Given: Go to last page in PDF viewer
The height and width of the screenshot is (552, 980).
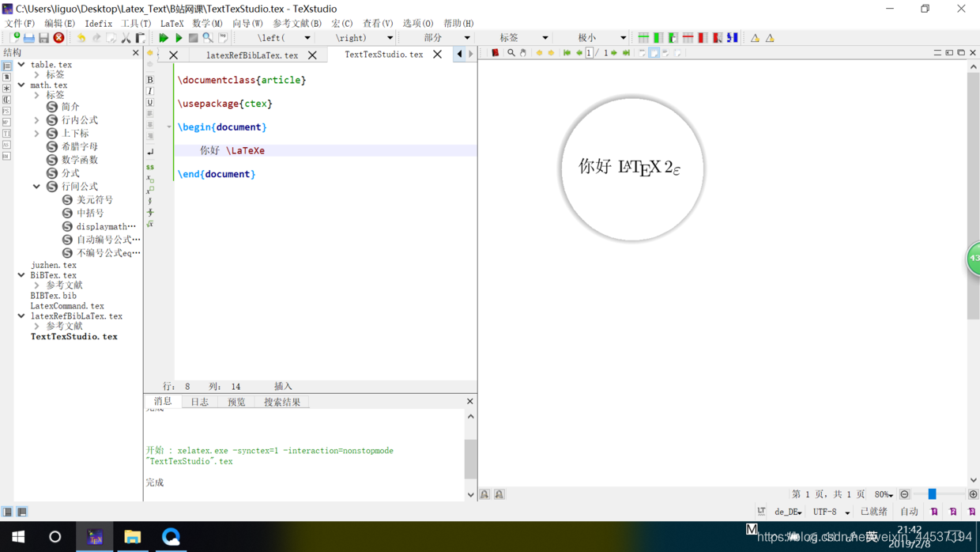Looking at the screenshot, I should click(x=626, y=53).
